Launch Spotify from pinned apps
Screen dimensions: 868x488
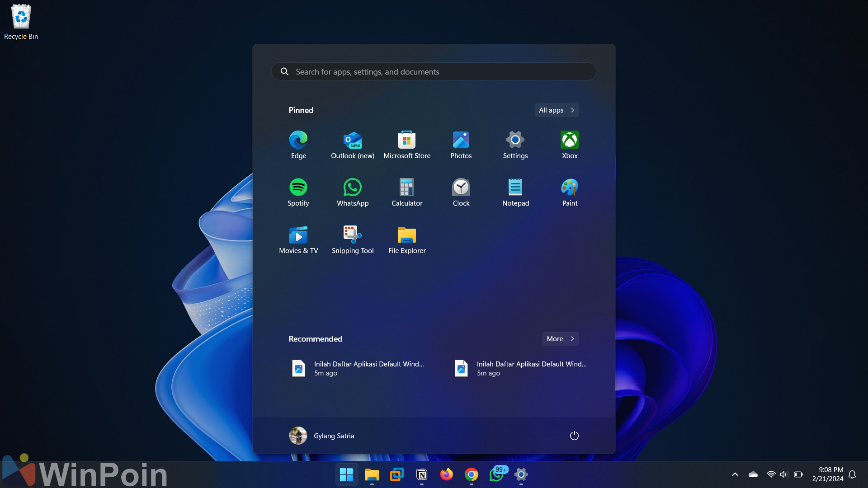coord(298,192)
